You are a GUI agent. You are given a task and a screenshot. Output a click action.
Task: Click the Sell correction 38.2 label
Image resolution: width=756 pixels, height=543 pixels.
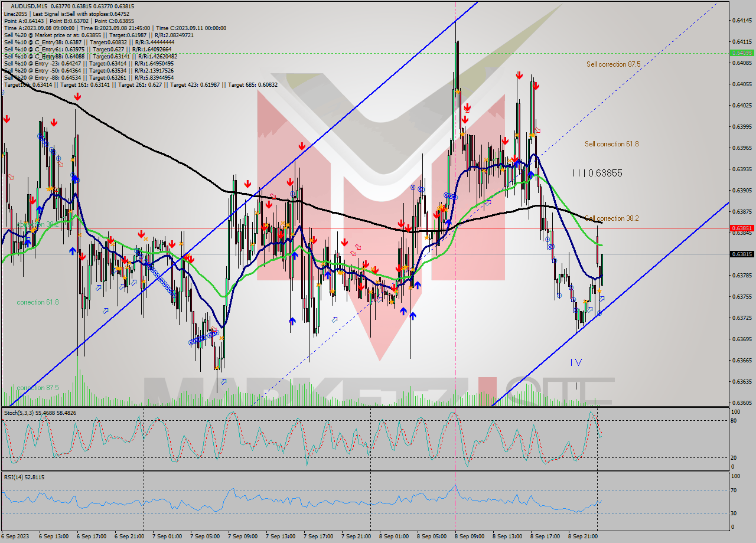pyautogui.click(x=611, y=218)
